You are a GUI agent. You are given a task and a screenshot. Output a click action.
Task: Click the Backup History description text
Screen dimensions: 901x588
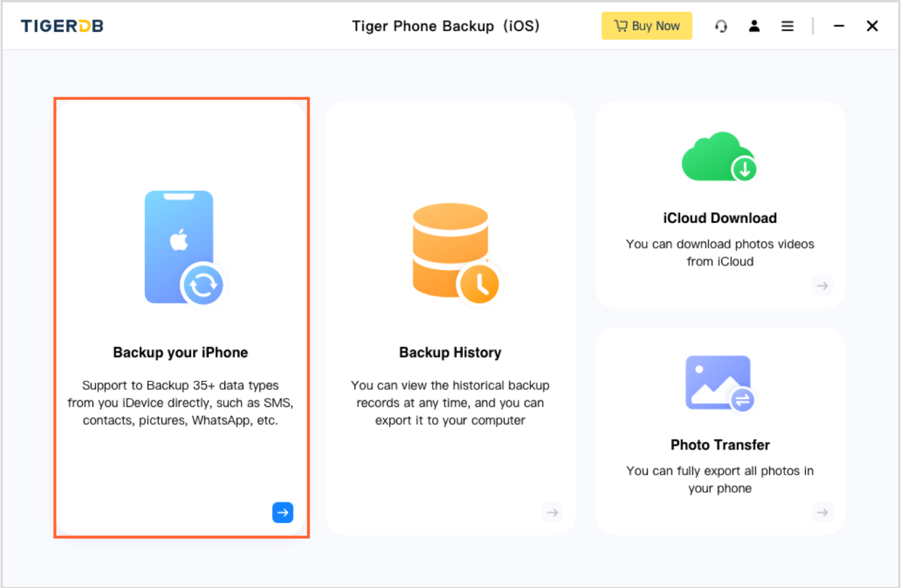(450, 403)
